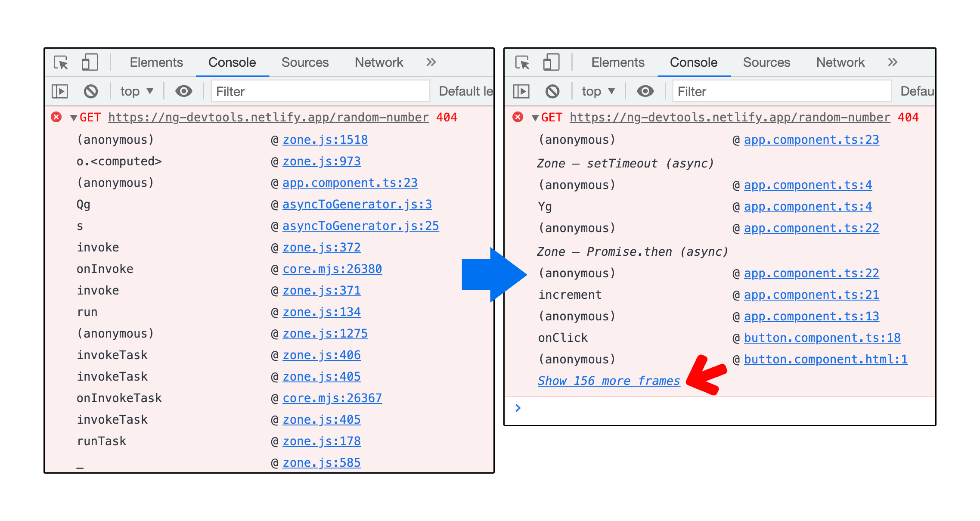Image resolution: width=980 pixels, height=521 pixels.
Task: Click the eye/visibility icon right panel
Action: (x=645, y=91)
